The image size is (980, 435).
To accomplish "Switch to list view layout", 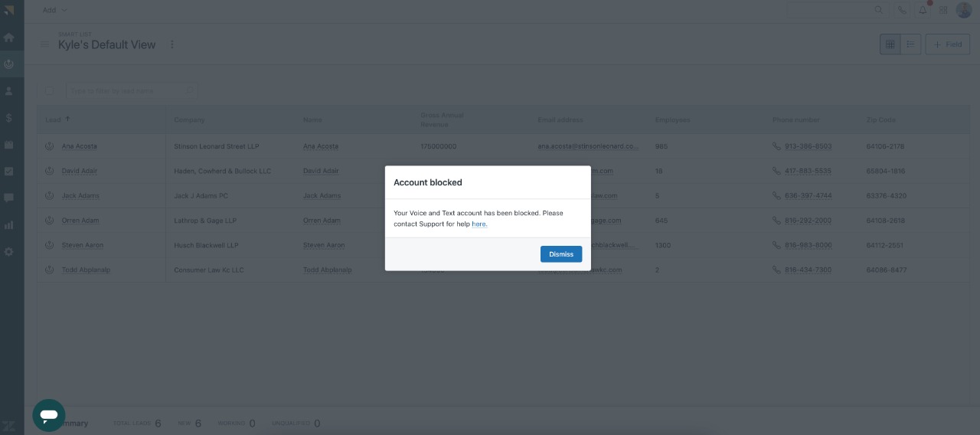I will click(x=910, y=44).
